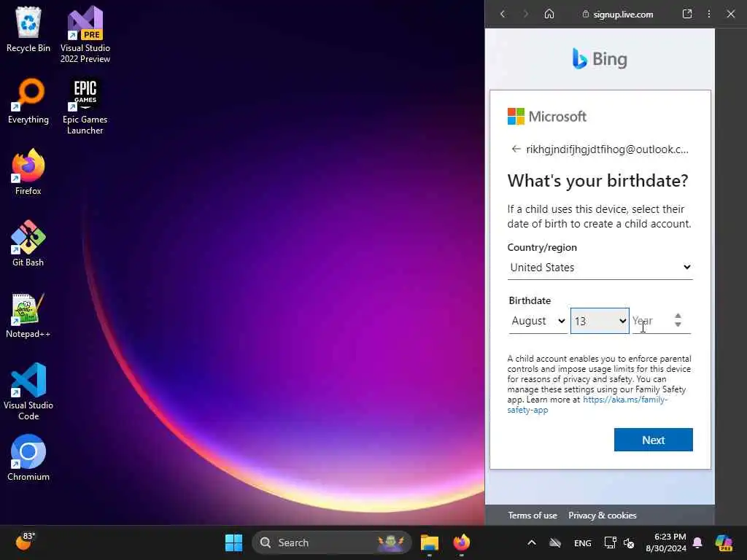747x560 pixels.
Task: Switch ENG input language in tray
Action: tap(583, 542)
